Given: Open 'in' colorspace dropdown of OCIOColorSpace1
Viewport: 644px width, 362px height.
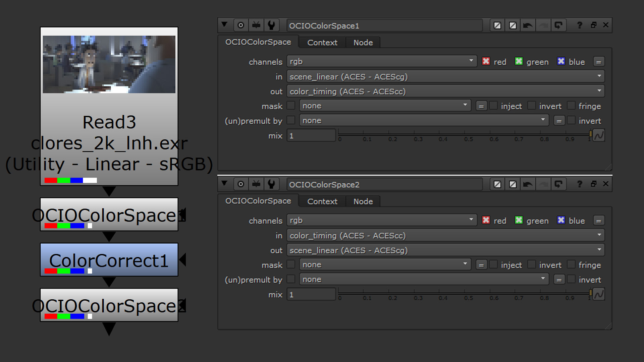Looking at the screenshot, I should click(445, 77).
